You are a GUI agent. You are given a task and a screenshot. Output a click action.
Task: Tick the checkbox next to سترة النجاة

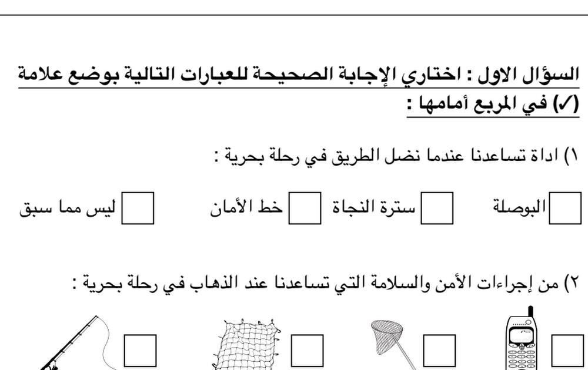[x=437, y=208]
